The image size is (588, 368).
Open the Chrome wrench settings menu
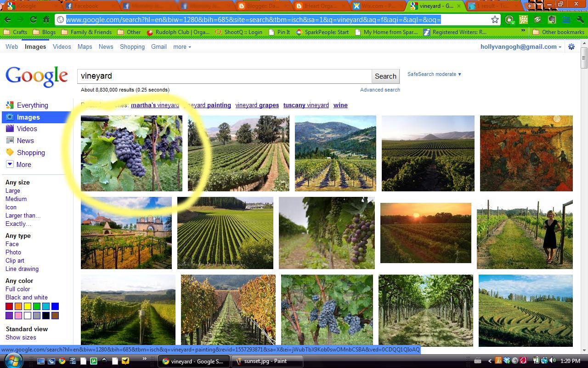coord(580,20)
